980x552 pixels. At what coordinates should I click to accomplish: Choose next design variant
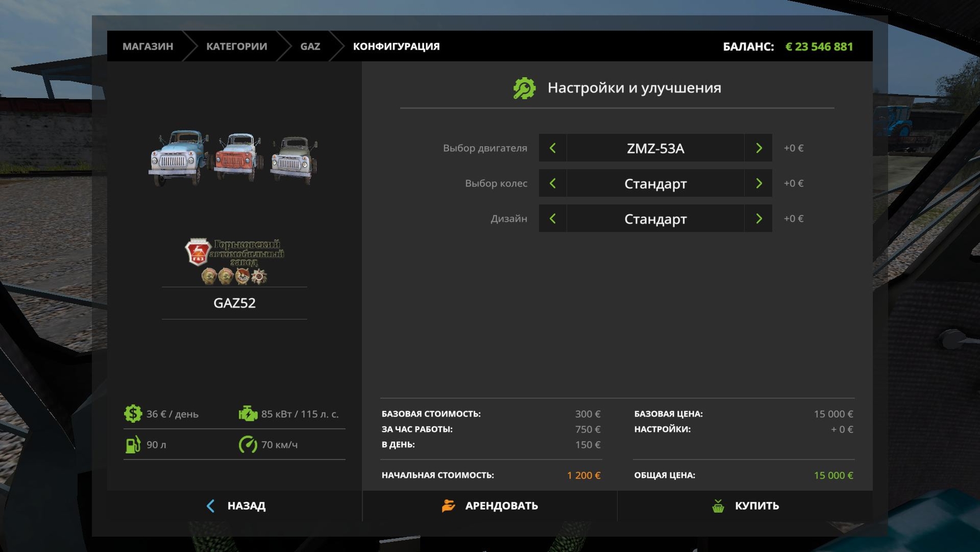pyautogui.click(x=758, y=219)
